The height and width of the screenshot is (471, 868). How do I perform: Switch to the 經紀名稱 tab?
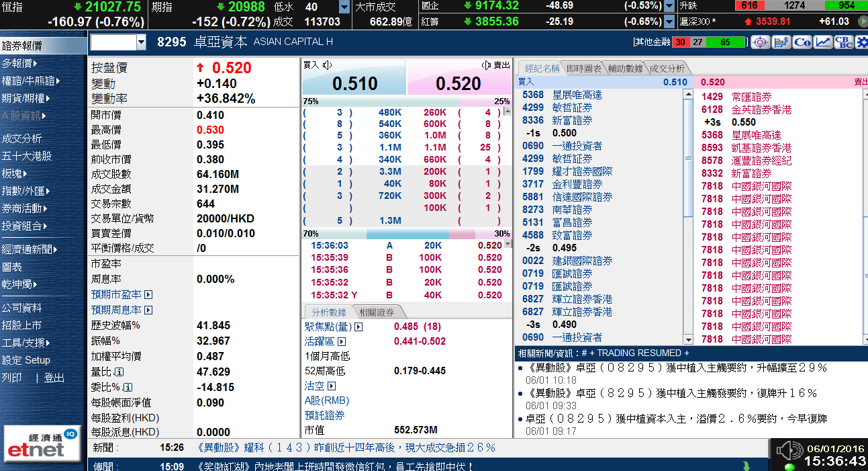coord(541,68)
